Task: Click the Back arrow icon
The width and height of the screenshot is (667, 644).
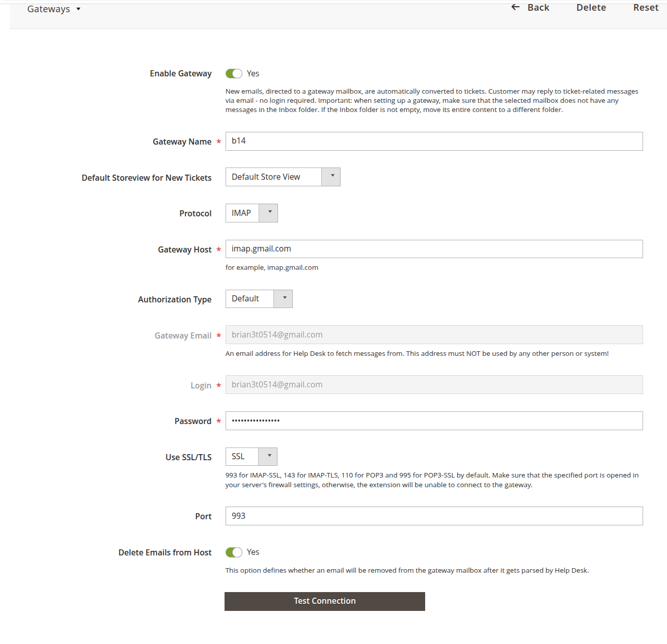Action: click(x=515, y=7)
